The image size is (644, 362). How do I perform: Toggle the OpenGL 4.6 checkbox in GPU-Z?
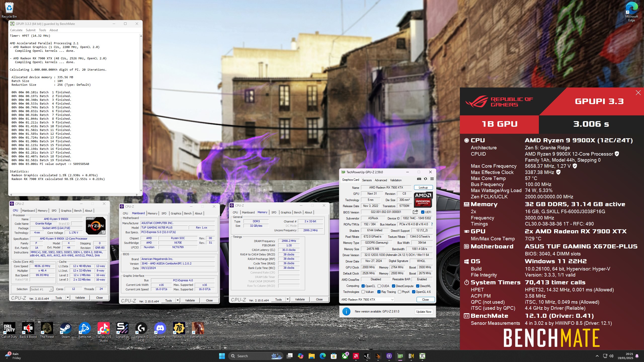point(414,292)
